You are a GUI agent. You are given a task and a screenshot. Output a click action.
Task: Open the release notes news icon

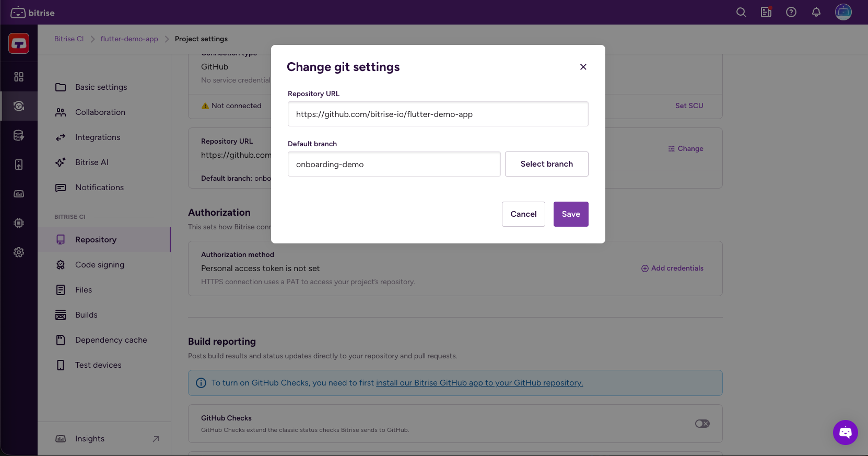766,12
